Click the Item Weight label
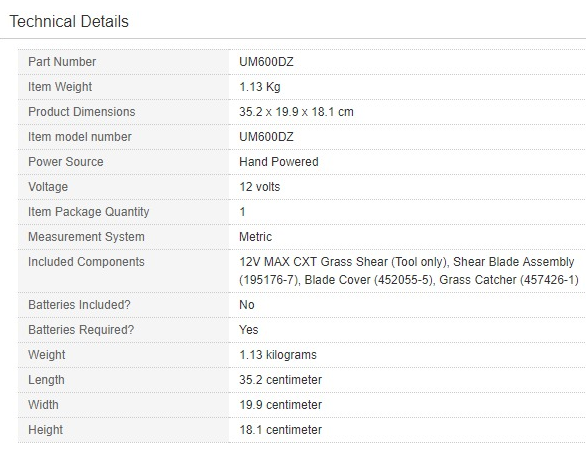Viewport: 586px width, 456px height. [x=60, y=87]
